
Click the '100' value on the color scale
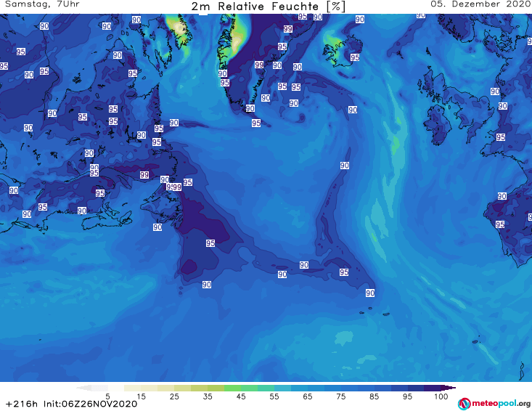click(x=441, y=396)
